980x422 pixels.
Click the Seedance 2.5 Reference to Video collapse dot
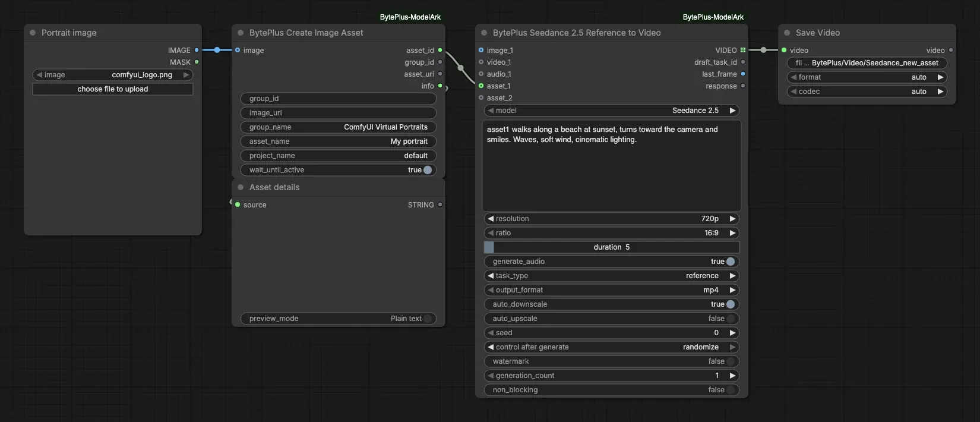[484, 33]
